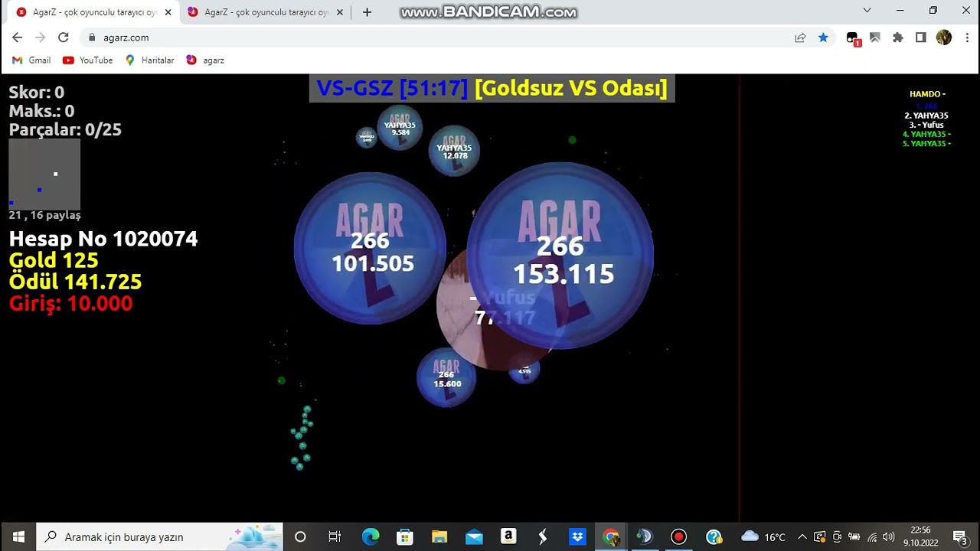Click the browser forward arrow

click(41, 37)
